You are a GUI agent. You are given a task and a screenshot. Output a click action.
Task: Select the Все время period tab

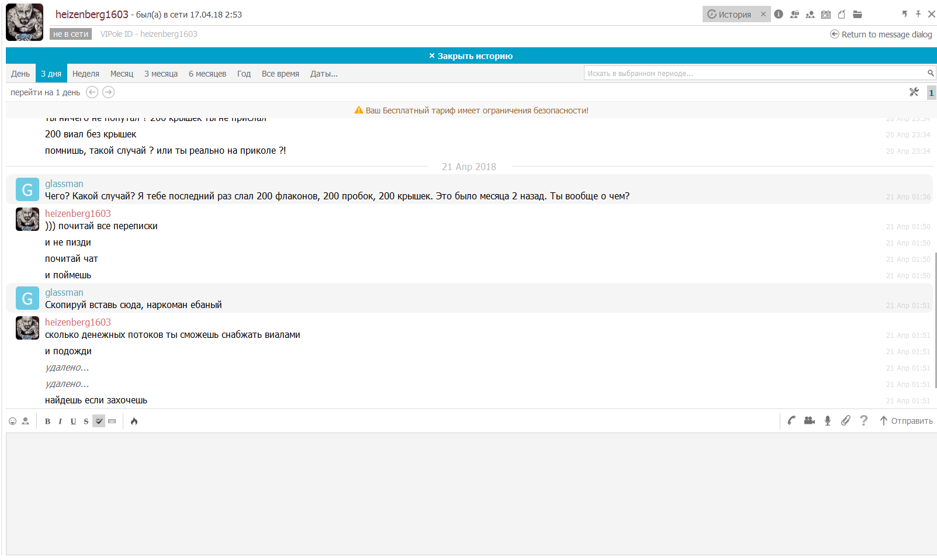[280, 74]
